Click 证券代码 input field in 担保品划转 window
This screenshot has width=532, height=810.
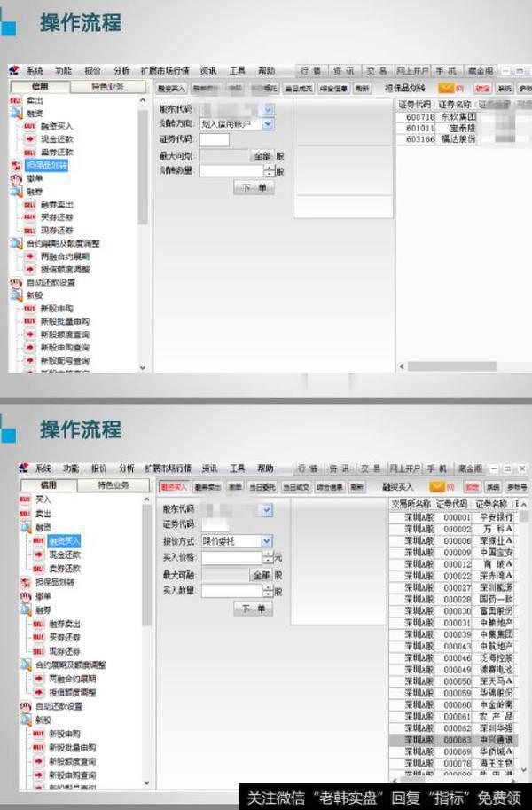click(x=215, y=139)
